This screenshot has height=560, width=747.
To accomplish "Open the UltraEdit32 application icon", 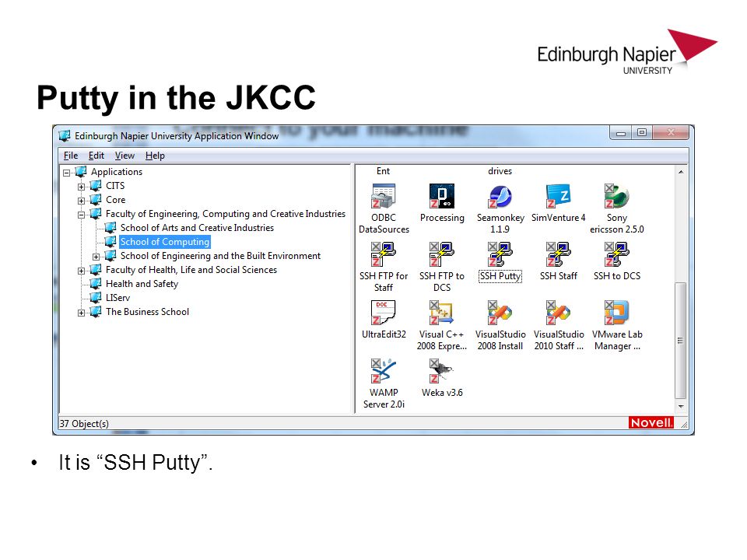I will pos(384,313).
